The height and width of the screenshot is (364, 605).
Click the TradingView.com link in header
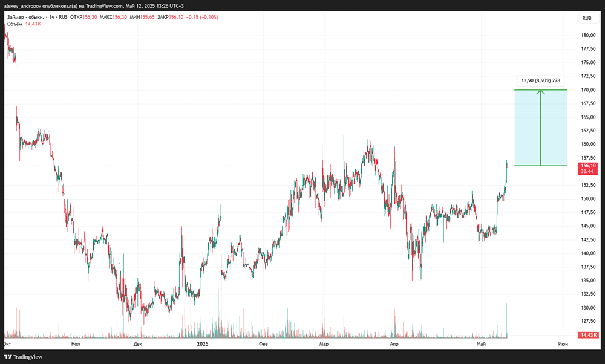[105, 6]
